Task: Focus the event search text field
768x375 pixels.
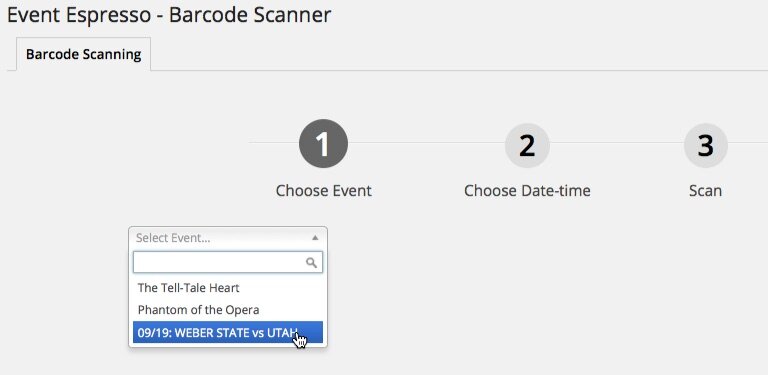Action: [x=228, y=262]
